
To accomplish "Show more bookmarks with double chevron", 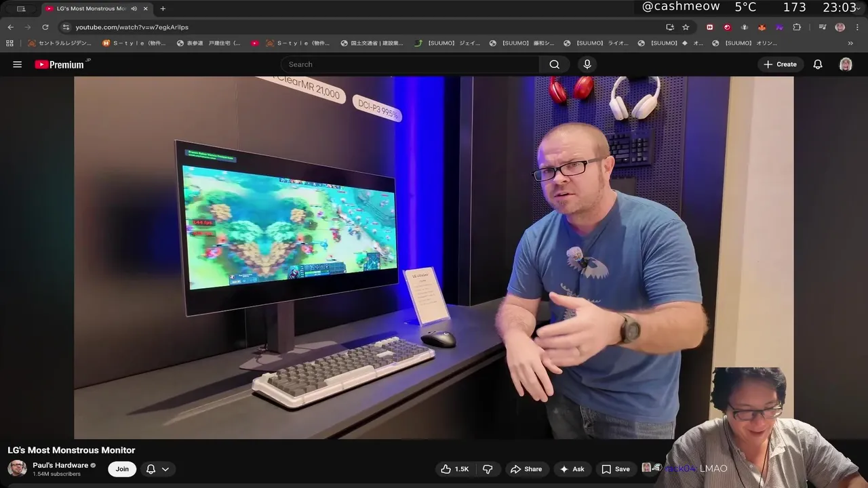I will 851,43.
